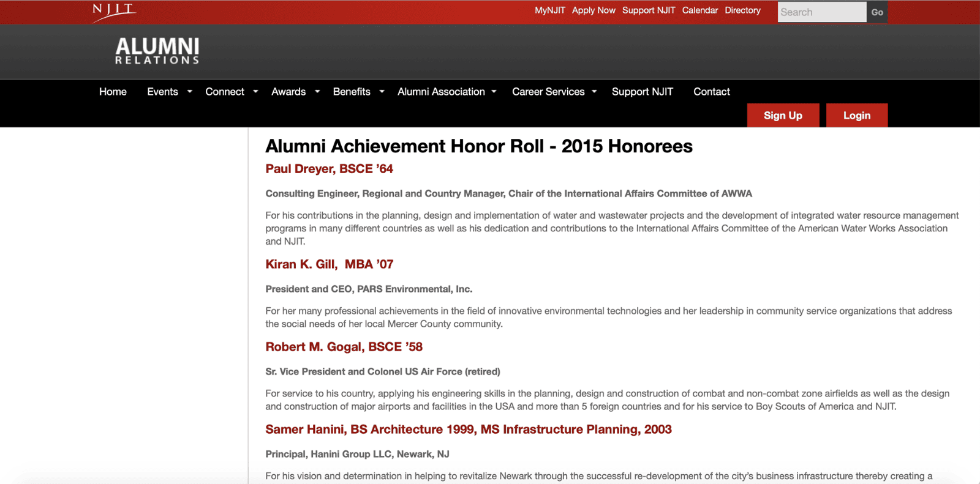This screenshot has width=980, height=484.
Task: Open the Career Services menu
Action: point(548,92)
